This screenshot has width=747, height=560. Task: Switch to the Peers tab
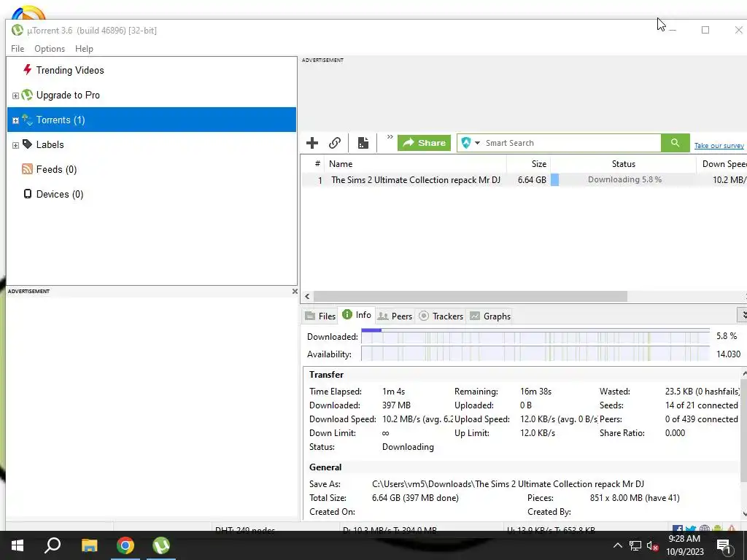(395, 316)
